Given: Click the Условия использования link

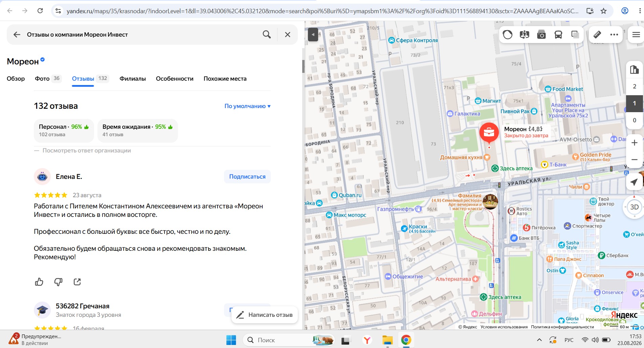Looking at the screenshot, I should pos(504,327).
